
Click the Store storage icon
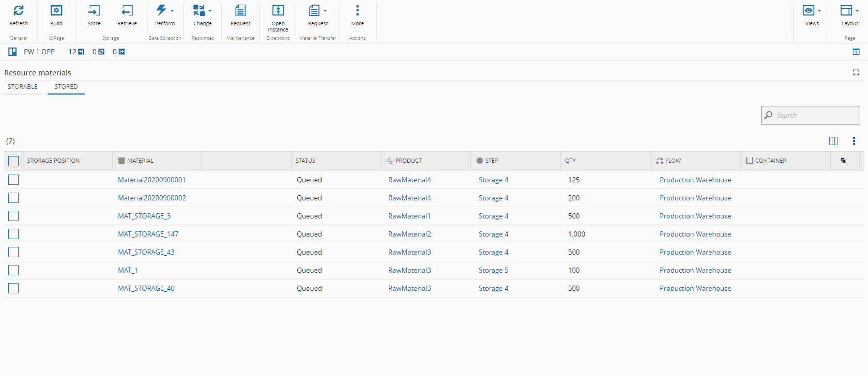click(94, 11)
